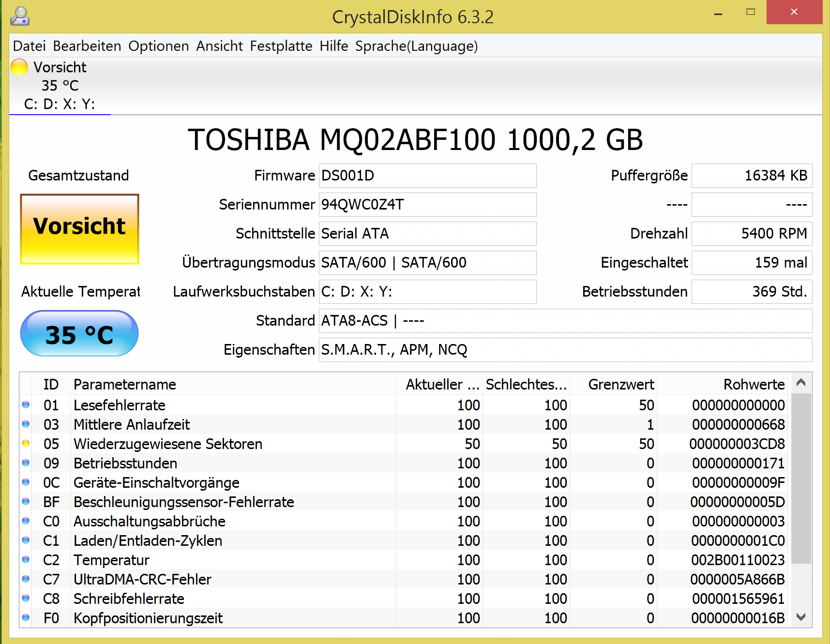Open the Bearbeiten menu
The width and height of the screenshot is (830, 644).
pos(87,46)
